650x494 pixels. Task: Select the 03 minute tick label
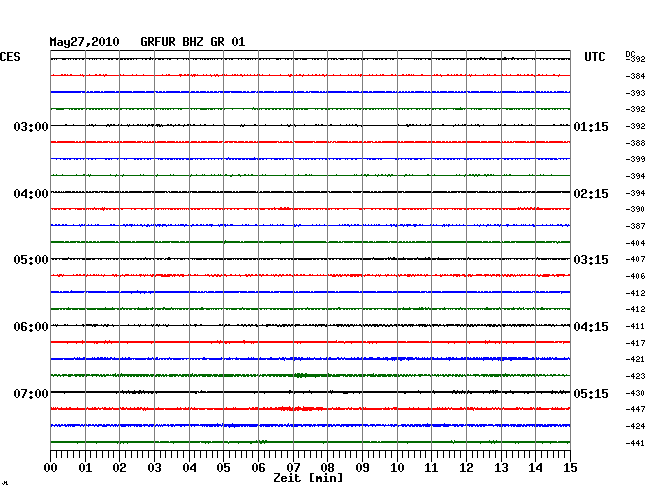154,468
